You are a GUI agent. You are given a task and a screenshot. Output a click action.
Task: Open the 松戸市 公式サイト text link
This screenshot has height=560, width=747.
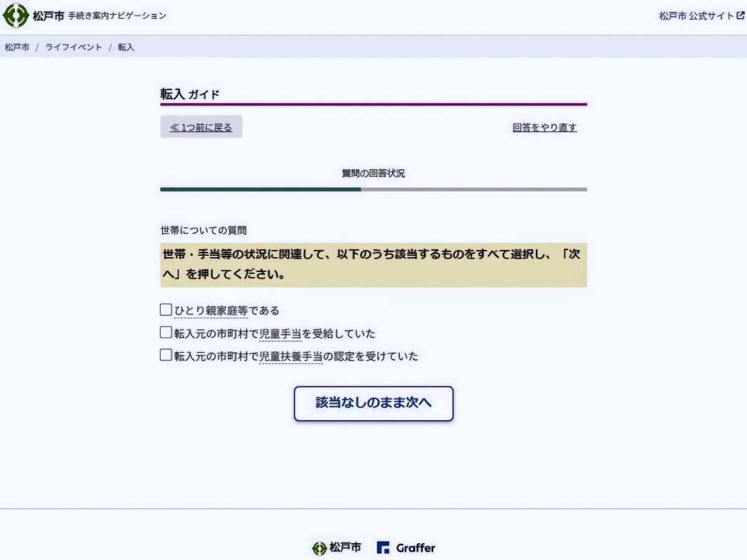[x=696, y=16]
